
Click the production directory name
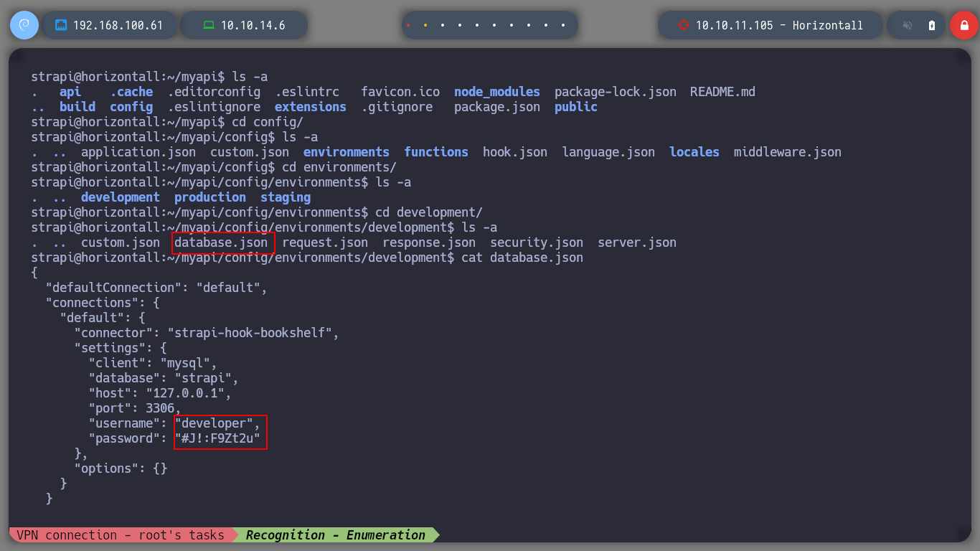click(210, 197)
